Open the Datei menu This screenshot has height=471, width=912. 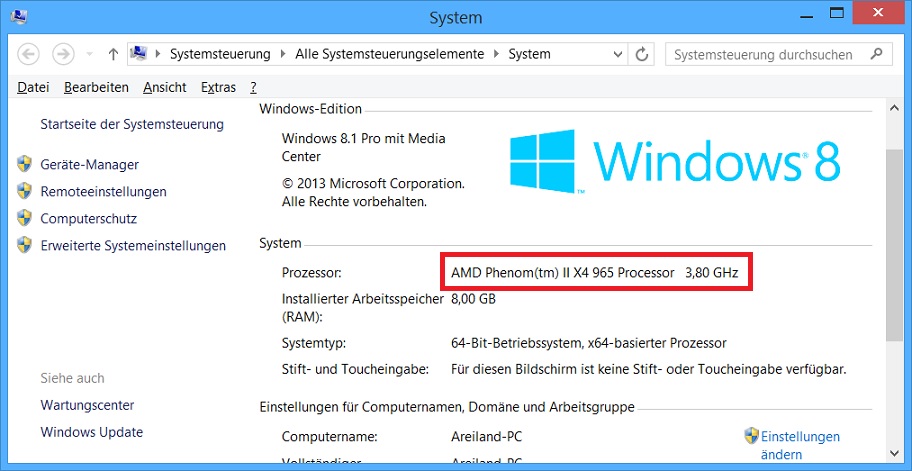tap(33, 88)
